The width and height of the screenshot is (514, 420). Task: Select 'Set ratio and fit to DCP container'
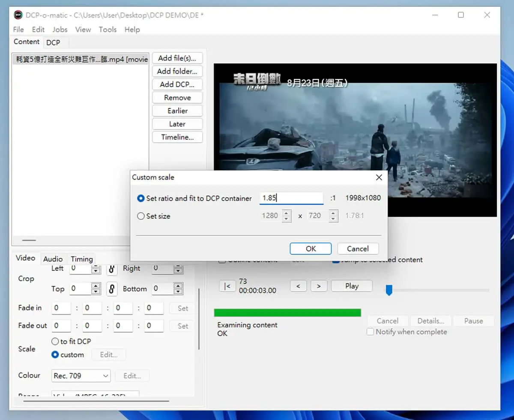coord(194,198)
